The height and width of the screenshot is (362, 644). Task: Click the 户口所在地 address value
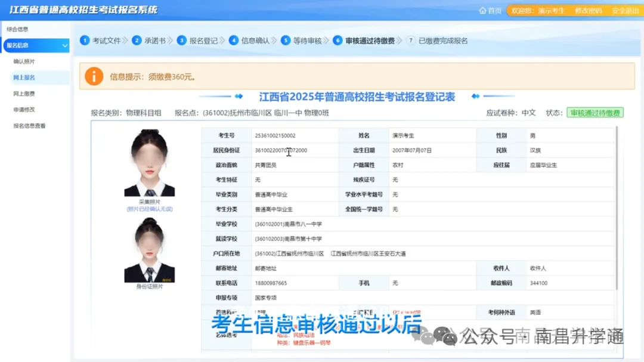(x=330, y=253)
